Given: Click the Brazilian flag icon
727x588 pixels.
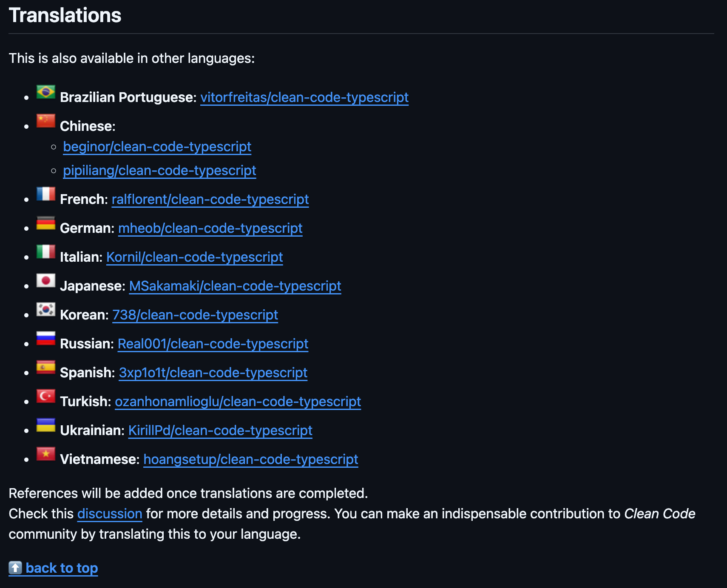Looking at the screenshot, I should tap(45, 92).
